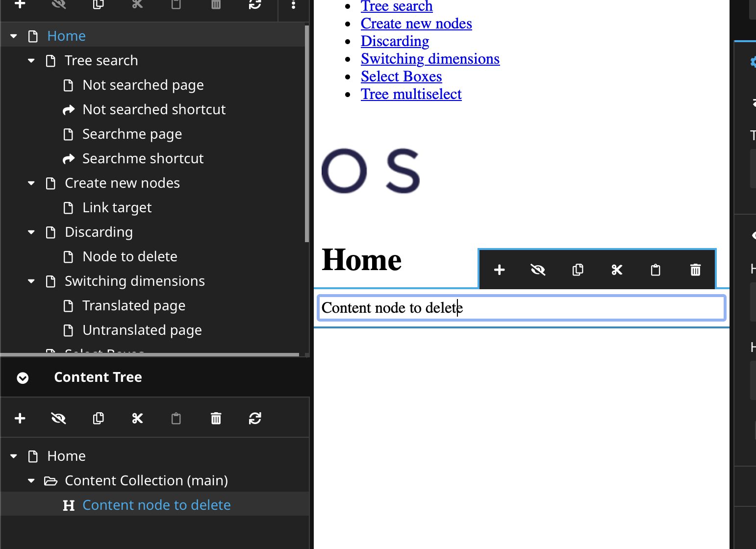The width and height of the screenshot is (756, 549).
Task: Click the Content node to delete text field
Action: [x=521, y=308]
